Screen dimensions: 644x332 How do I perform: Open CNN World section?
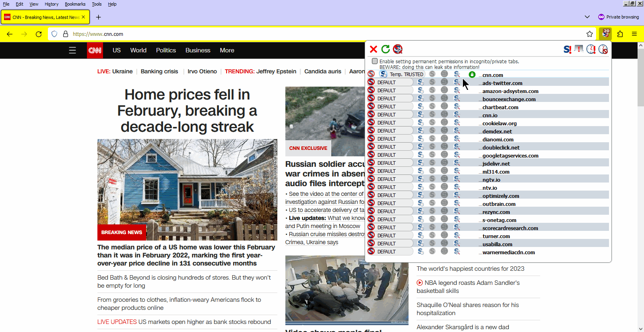[138, 50]
